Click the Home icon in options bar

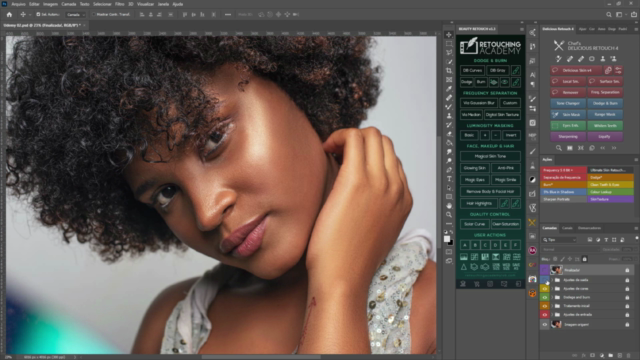point(9,14)
